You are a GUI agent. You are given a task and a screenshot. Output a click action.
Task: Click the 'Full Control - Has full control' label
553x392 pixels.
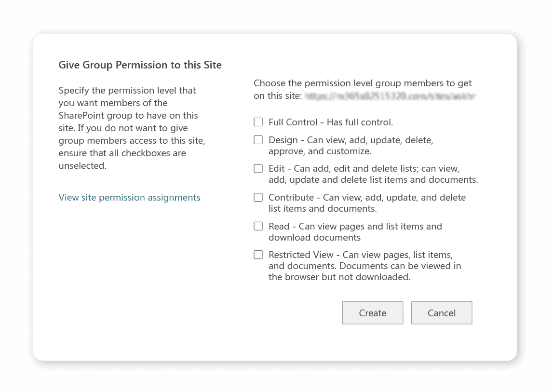point(331,122)
